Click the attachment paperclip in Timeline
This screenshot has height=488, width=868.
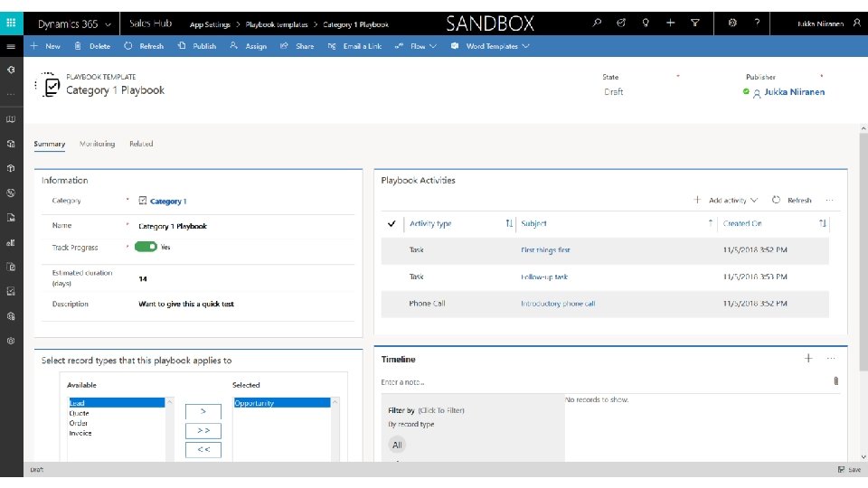coord(835,381)
